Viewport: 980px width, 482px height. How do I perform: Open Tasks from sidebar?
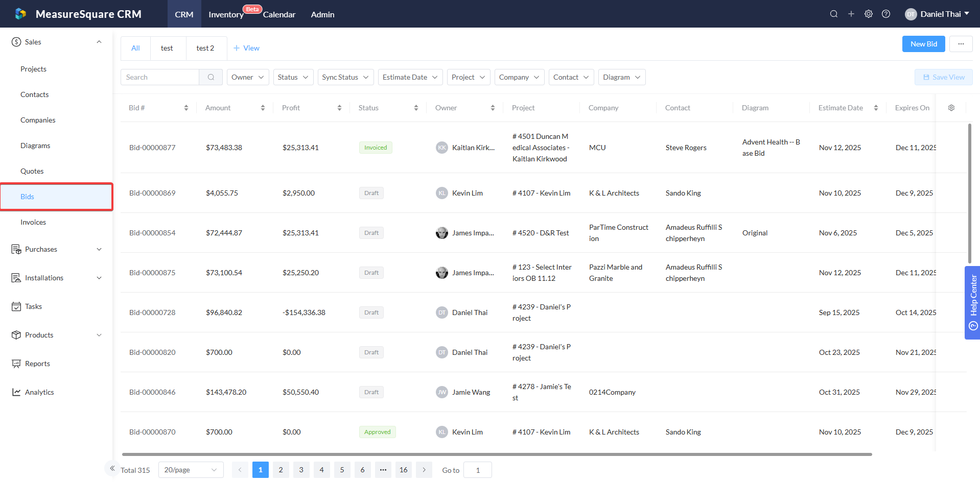[x=33, y=306]
